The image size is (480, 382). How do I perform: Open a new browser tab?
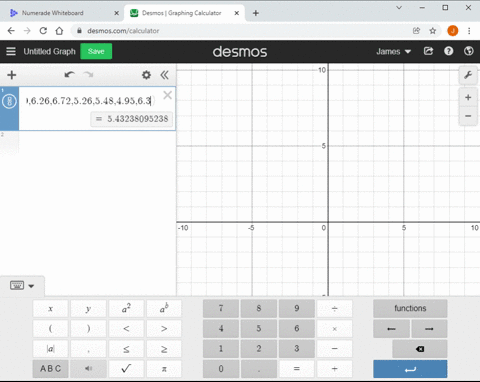(x=256, y=13)
